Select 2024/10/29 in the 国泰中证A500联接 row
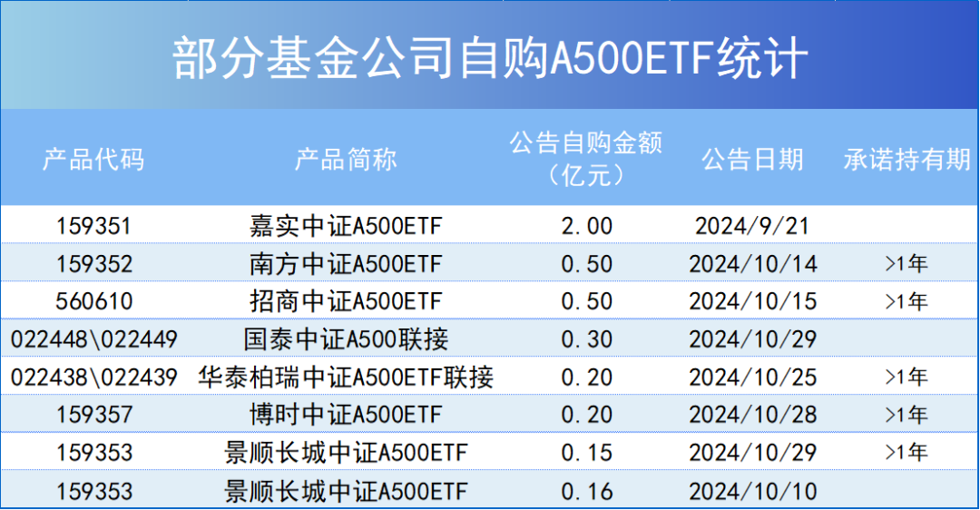 (x=752, y=339)
